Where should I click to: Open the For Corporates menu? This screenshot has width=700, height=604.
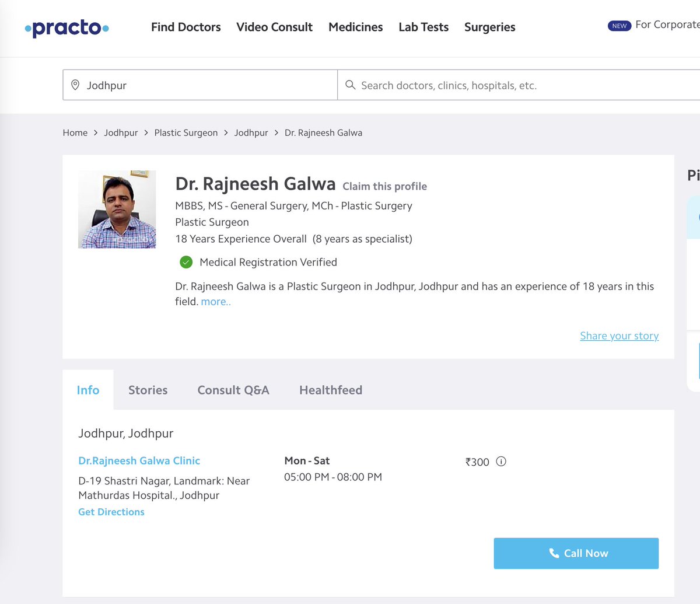tap(667, 25)
